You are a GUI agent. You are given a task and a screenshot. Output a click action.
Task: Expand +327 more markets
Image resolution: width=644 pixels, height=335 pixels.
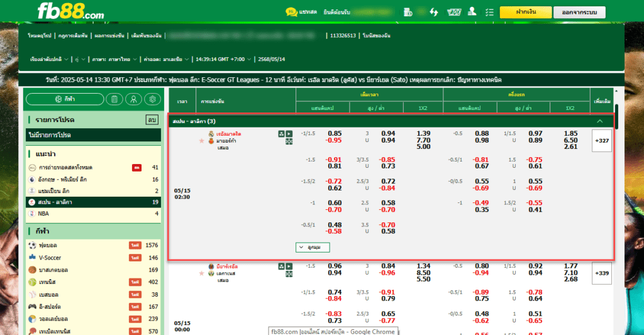(x=602, y=140)
